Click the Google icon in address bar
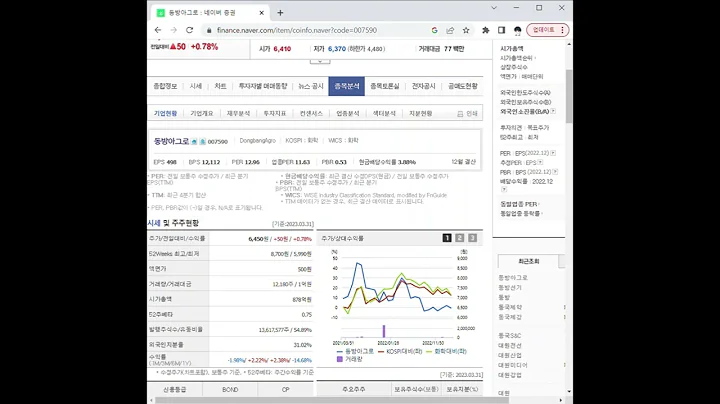The width and height of the screenshot is (720, 404). pos(434,30)
